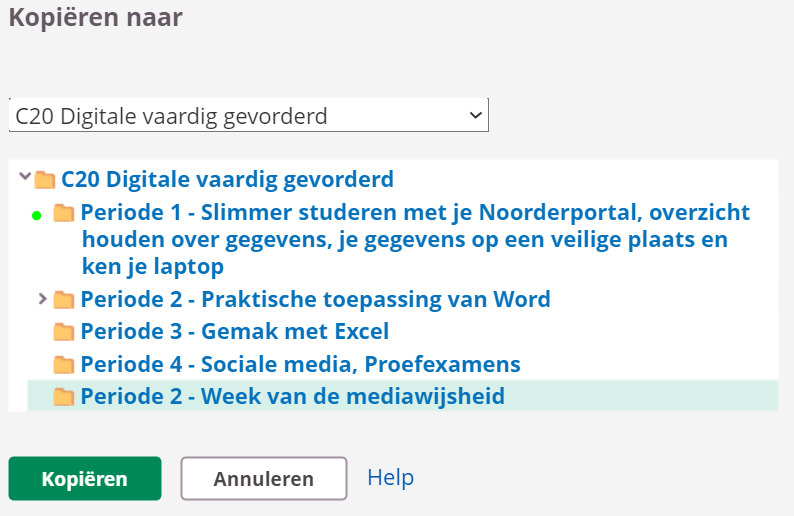The width and height of the screenshot is (794, 516).
Task: Select Periode 2 - Praktische toepassing van Word
Action: point(315,299)
